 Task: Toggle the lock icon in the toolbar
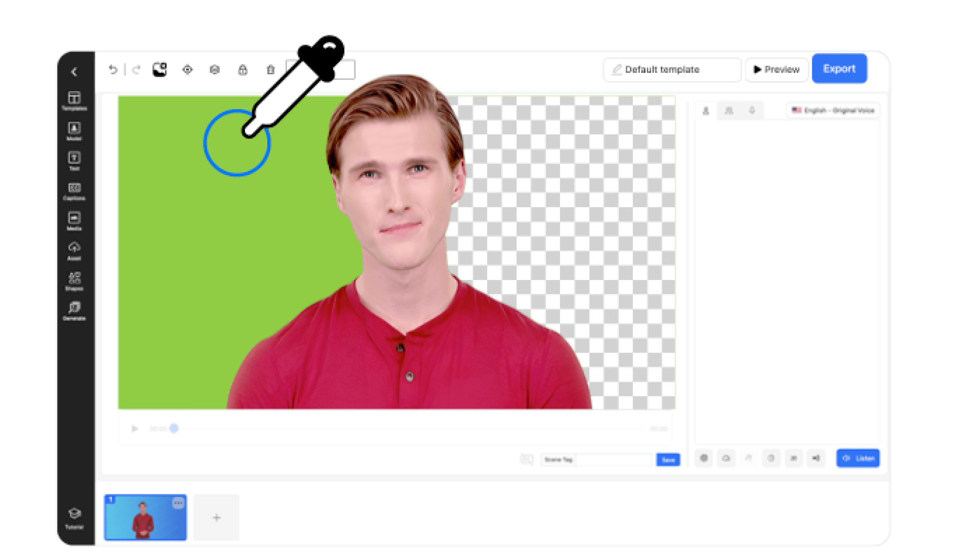[243, 70]
